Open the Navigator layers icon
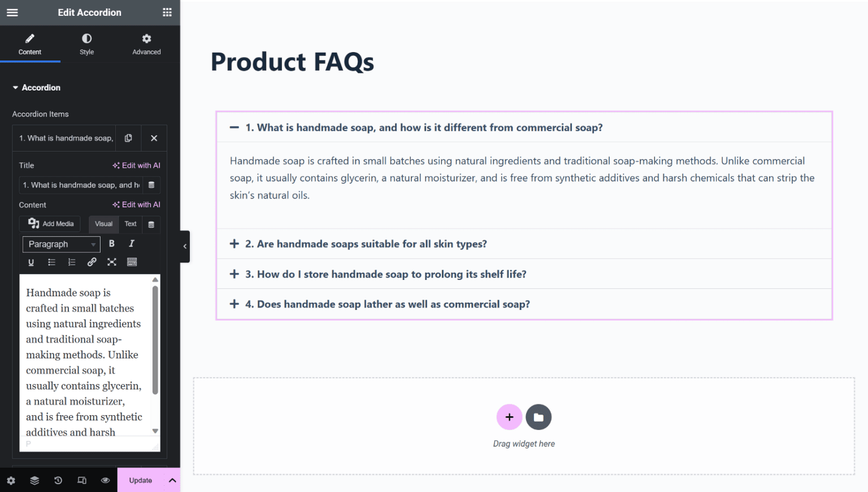The height and width of the screenshot is (492, 868). point(34,480)
